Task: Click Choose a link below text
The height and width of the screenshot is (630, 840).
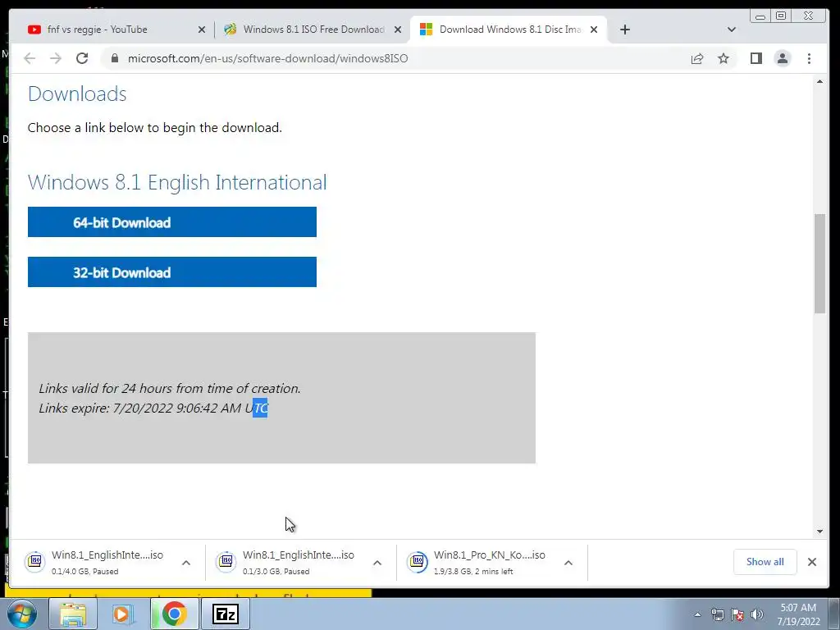Action: (x=155, y=127)
